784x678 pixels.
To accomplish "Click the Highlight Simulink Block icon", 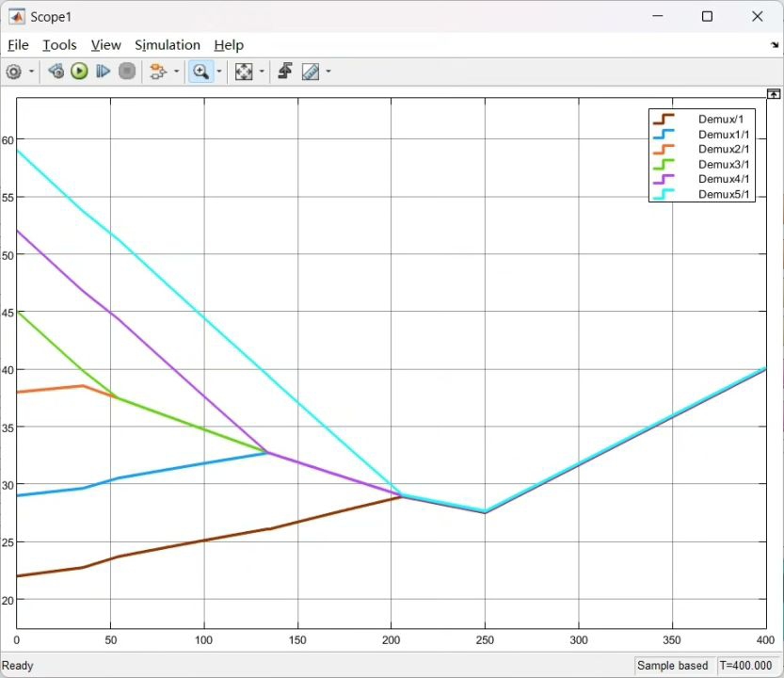I will pyautogui.click(x=156, y=72).
